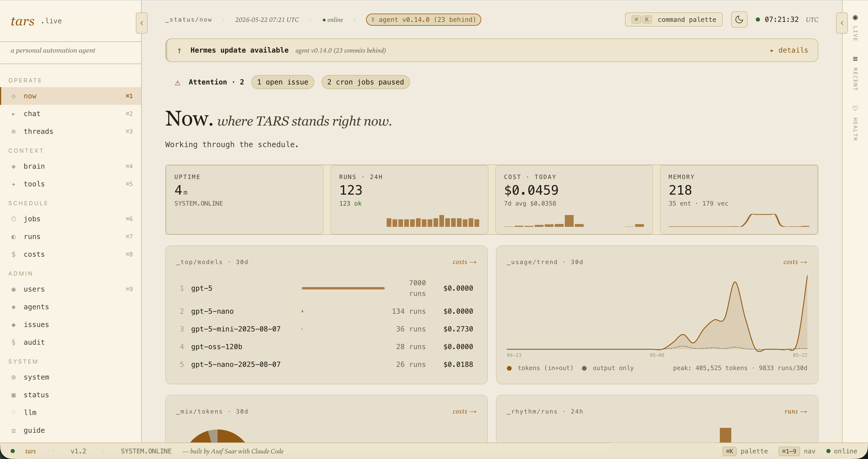Open the MEMORY stat card
Screen dimensions: 868x459
(x=739, y=199)
